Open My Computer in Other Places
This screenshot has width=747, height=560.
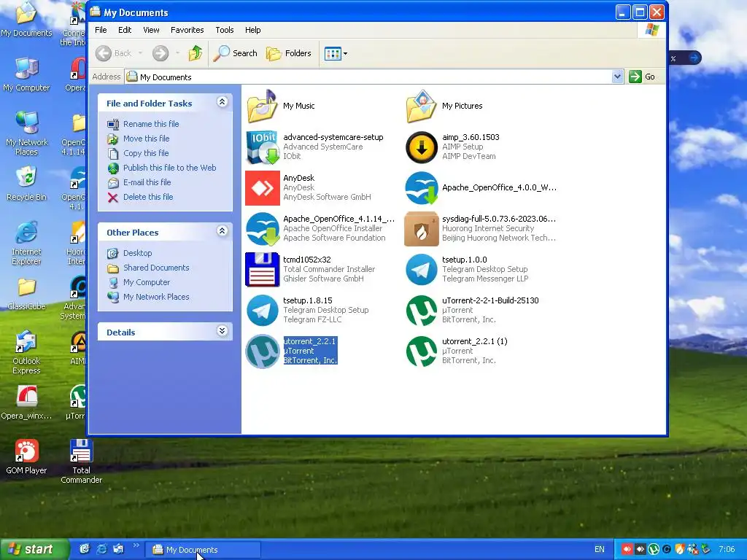[146, 282]
